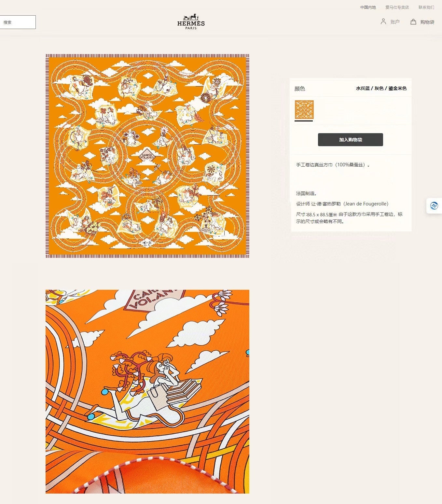Click the 手工卷边真丝方巾 description text
The height and width of the screenshot is (504, 442).
click(x=333, y=165)
